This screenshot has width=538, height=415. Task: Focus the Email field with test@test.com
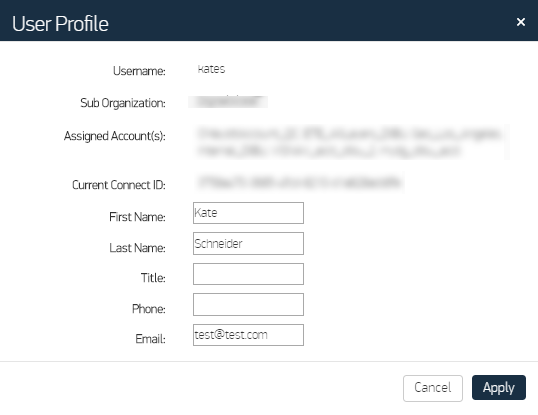tap(248, 335)
